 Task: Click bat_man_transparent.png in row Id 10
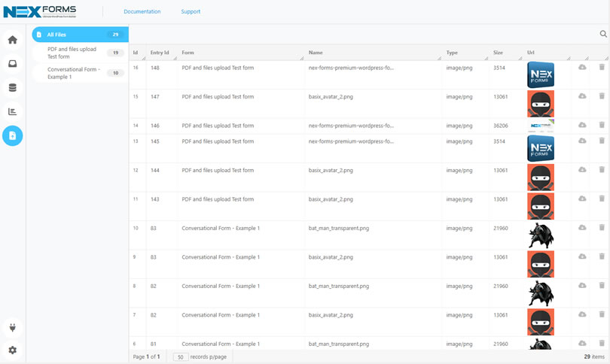pyautogui.click(x=338, y=228)
